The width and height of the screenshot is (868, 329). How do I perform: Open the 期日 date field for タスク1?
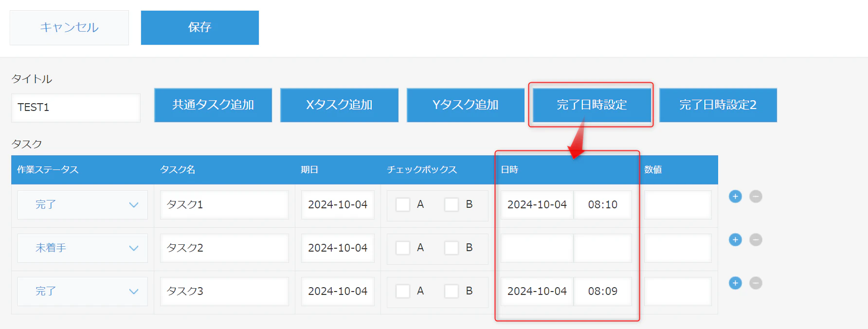(x=338, y=205)
